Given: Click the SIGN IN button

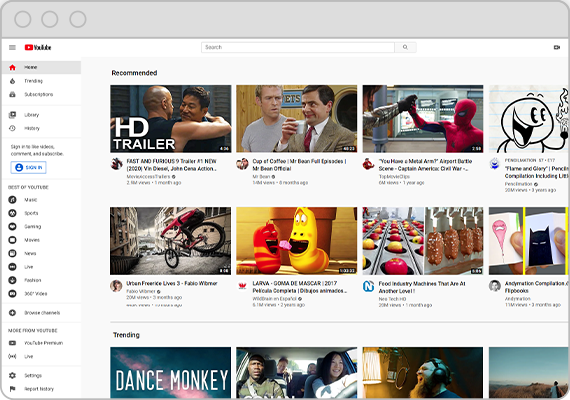Looking at the screenshot, I should point(28,168).
